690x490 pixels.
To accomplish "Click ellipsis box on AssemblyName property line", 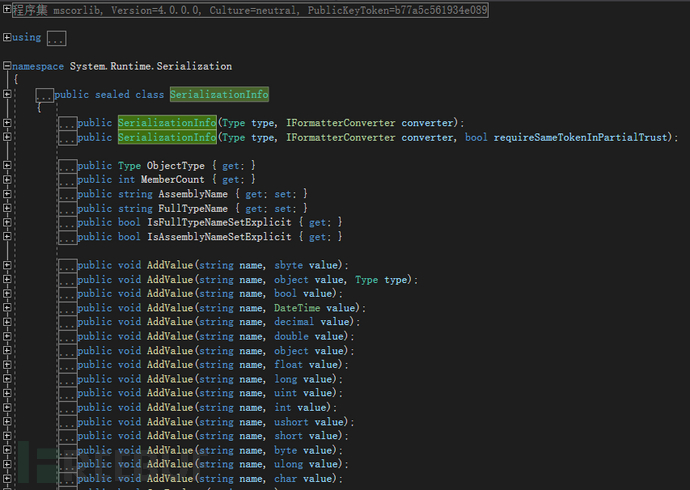I will tap(68, 194).
